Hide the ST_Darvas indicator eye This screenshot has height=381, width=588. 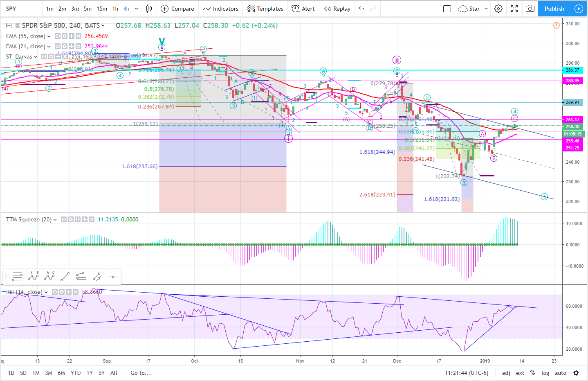[44, 56]
